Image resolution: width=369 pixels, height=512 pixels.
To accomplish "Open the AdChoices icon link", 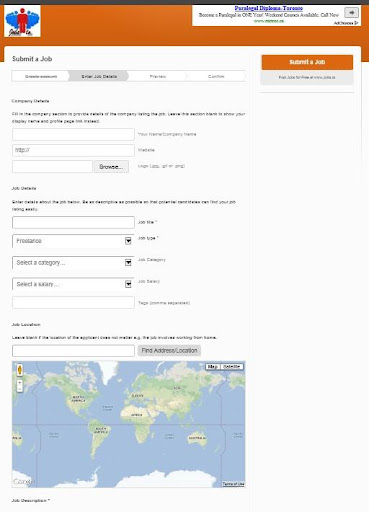I will 346,23.
